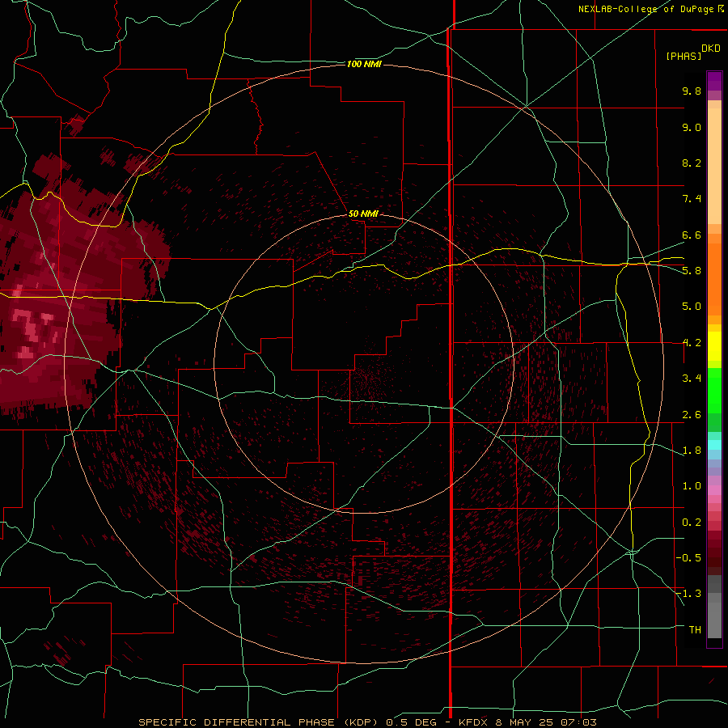
Task: Click the -0.5 value on the color scale
Action: [x=688, y=558]
